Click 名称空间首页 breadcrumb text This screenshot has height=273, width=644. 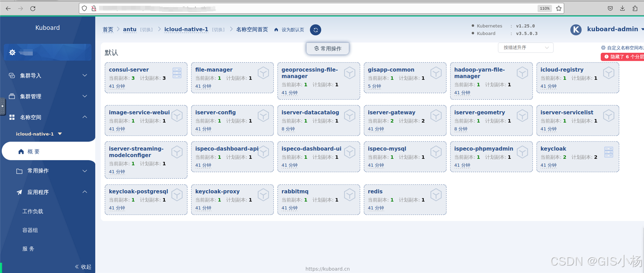pos(252,30)
